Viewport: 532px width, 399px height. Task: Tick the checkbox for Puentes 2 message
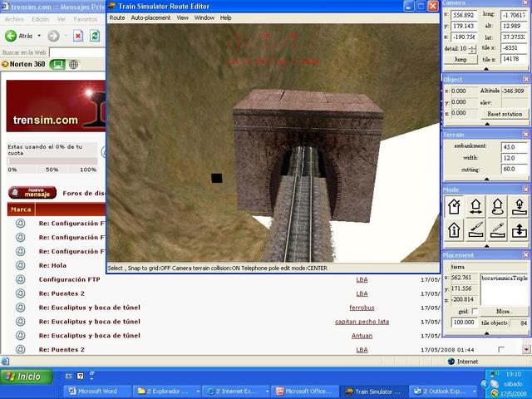point(500,350)
